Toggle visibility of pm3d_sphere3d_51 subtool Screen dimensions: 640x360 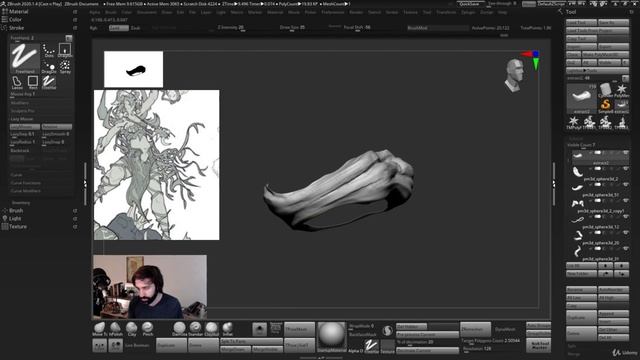pos(625,184)
